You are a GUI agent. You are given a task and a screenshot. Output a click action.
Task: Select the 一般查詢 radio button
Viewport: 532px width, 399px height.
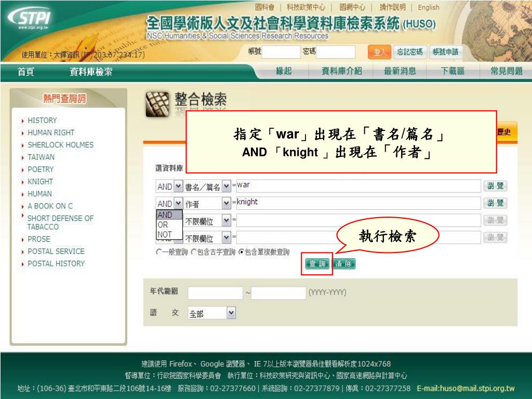coord(158,252)
